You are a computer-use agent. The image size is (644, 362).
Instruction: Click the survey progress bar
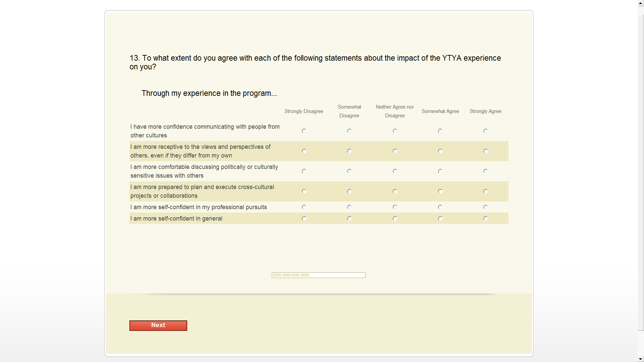(318, 275)
